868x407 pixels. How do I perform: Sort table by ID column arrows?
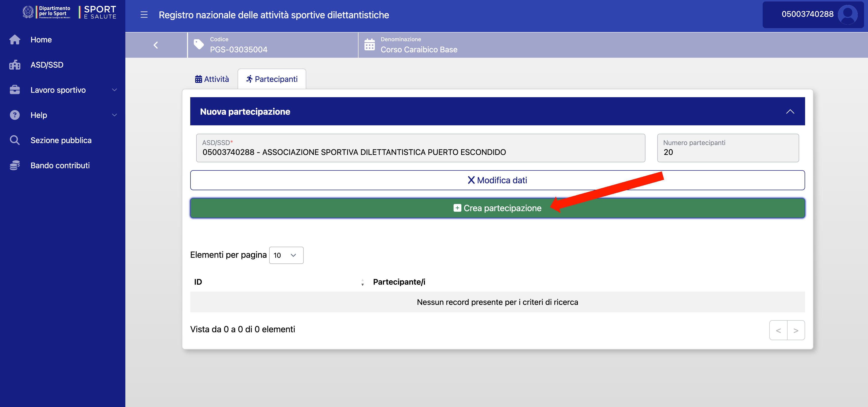[x=362, y=282]
